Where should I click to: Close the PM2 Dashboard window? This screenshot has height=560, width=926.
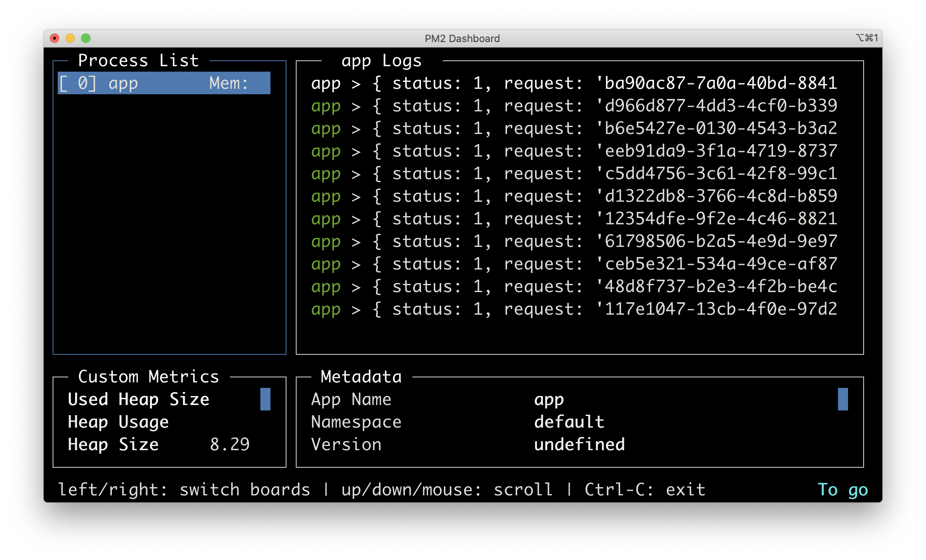point(55,38)
